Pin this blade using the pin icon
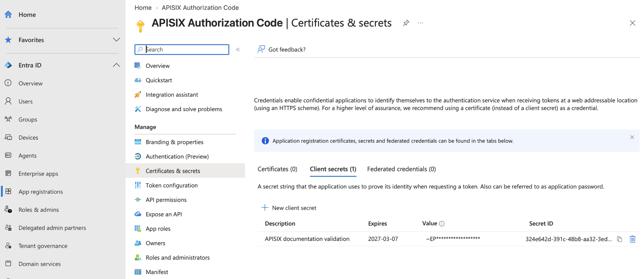 [406, 23]
